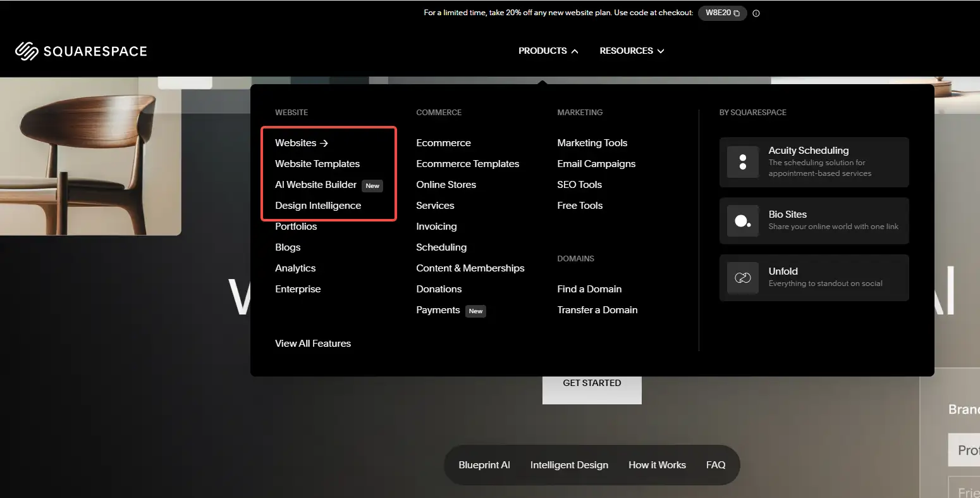980x498 pixels.
Task: Collapse the Products menu
Action: (548, 51)
